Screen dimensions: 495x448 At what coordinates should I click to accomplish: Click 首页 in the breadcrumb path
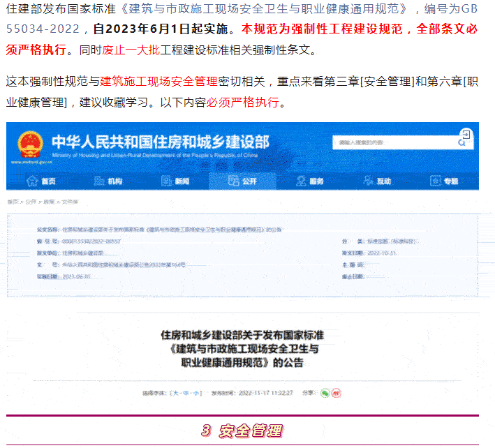(13, 202)
